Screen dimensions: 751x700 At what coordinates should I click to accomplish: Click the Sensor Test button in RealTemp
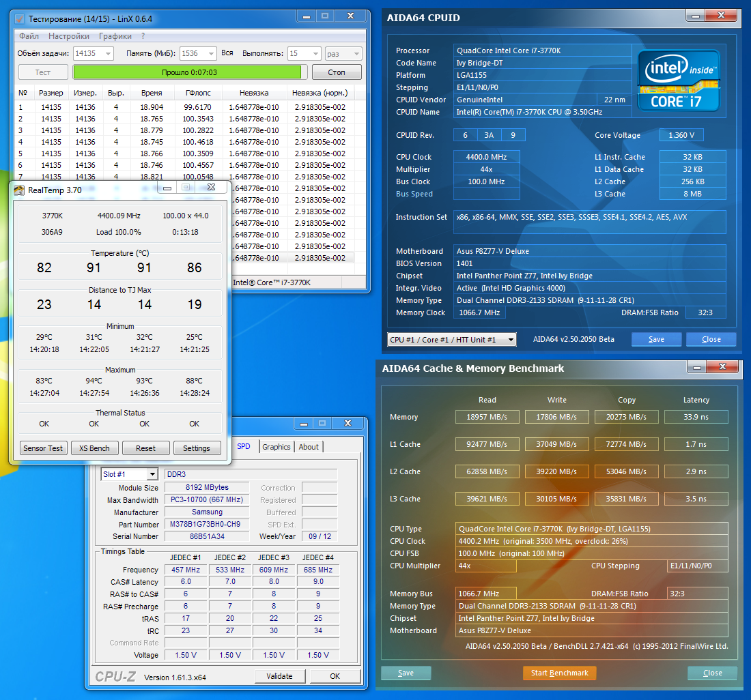point(43,448)
